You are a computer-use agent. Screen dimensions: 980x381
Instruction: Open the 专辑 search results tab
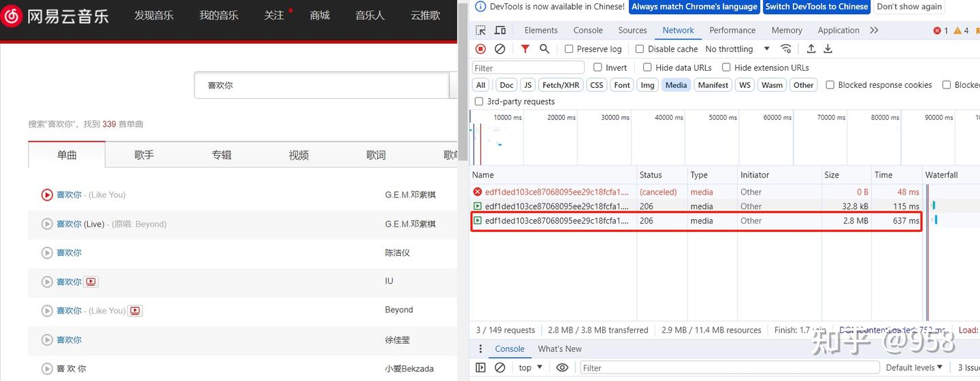coord(221,155)
